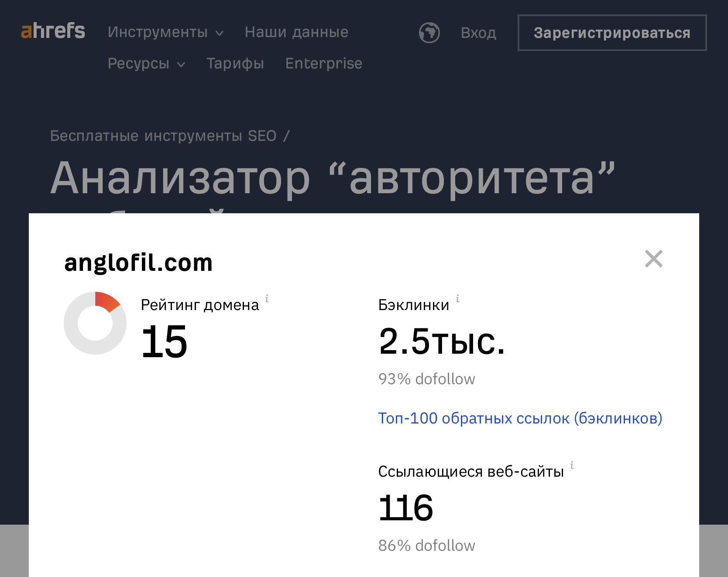Click the Вход login link
This screenshot has height=577, width=728.
tap(479, 33)
